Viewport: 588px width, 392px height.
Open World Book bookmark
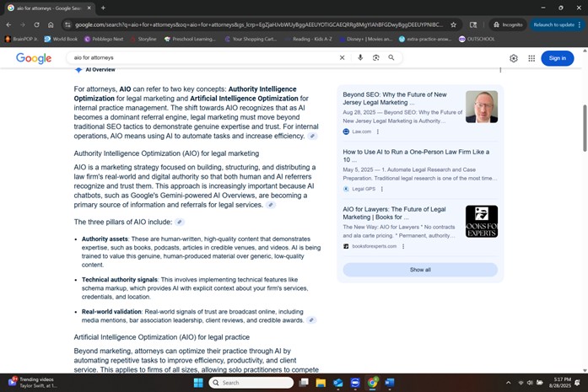61,39
